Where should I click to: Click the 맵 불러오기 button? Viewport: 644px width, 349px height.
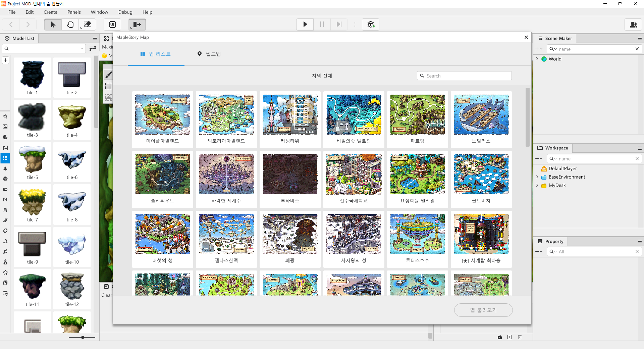(483, 310)
